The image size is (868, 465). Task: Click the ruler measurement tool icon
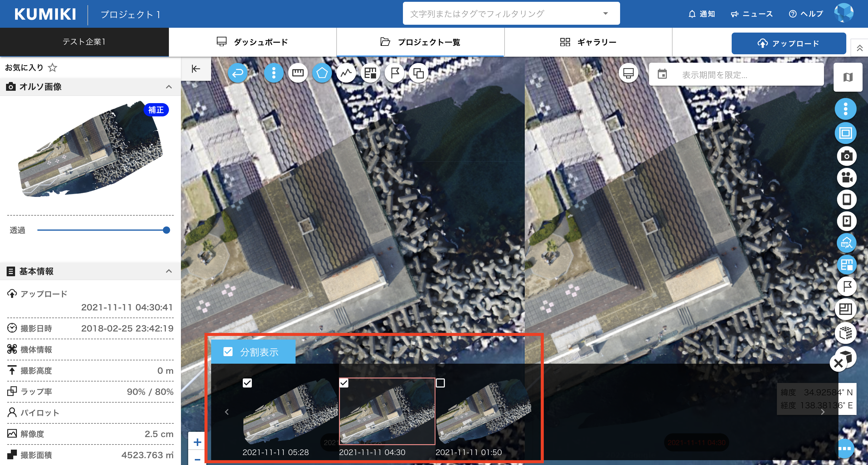pos(298,73)
